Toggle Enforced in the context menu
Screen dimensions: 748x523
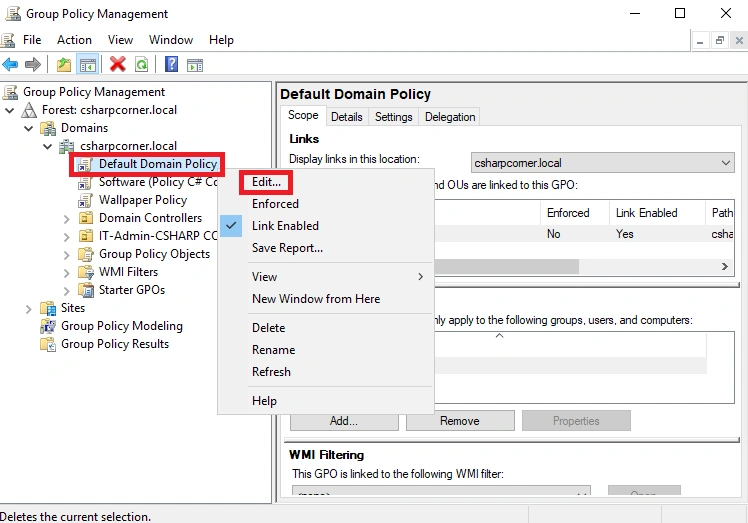275,204
